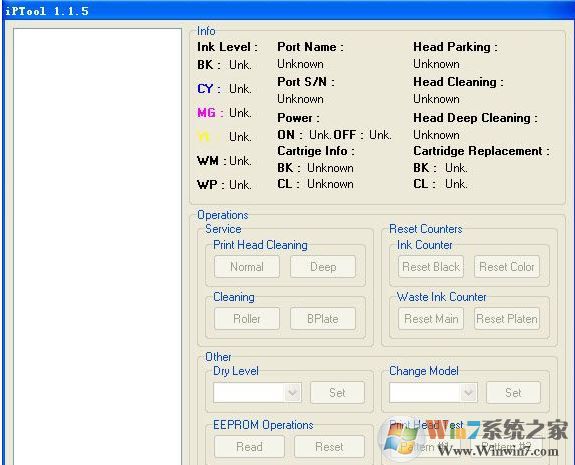Open the Dry Level dropdown arrow
575x465 pixels.
click(293, 393)
